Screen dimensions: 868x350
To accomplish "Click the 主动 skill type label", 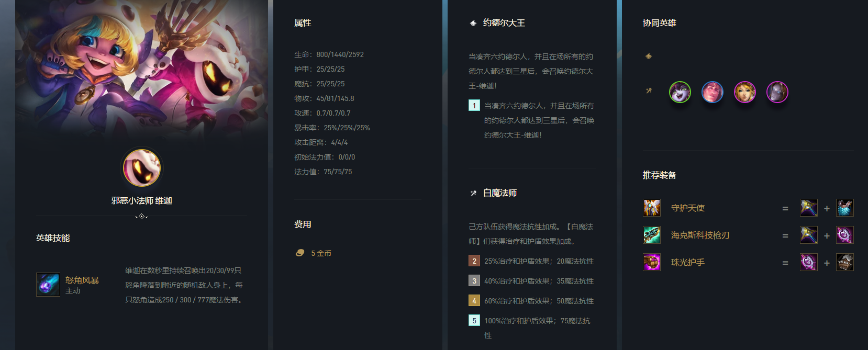I will tap(73, 291).
